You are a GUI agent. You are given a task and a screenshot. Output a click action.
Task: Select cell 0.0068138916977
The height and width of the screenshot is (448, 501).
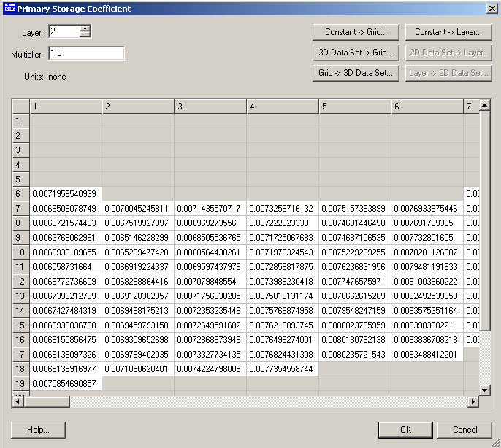point(66,368)
